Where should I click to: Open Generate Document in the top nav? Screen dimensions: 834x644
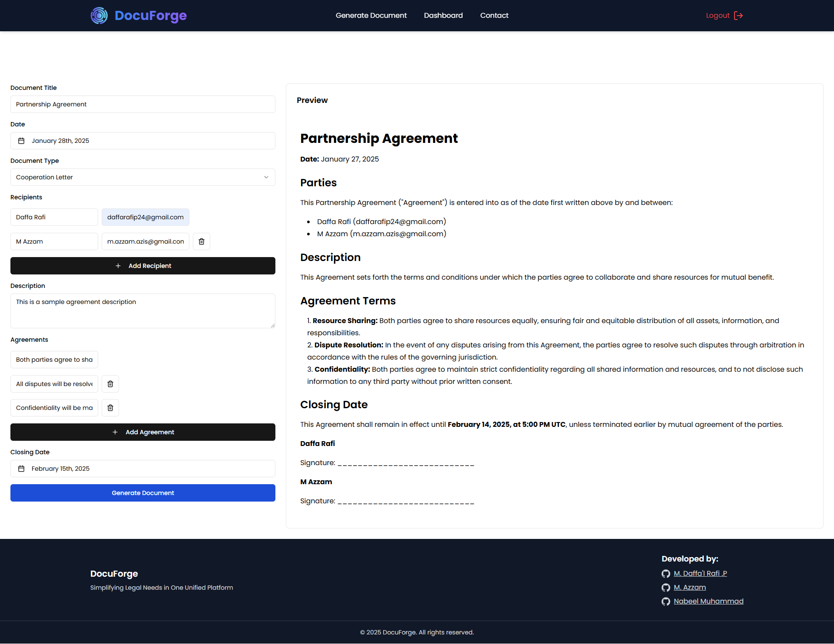(x=371, y=16)
